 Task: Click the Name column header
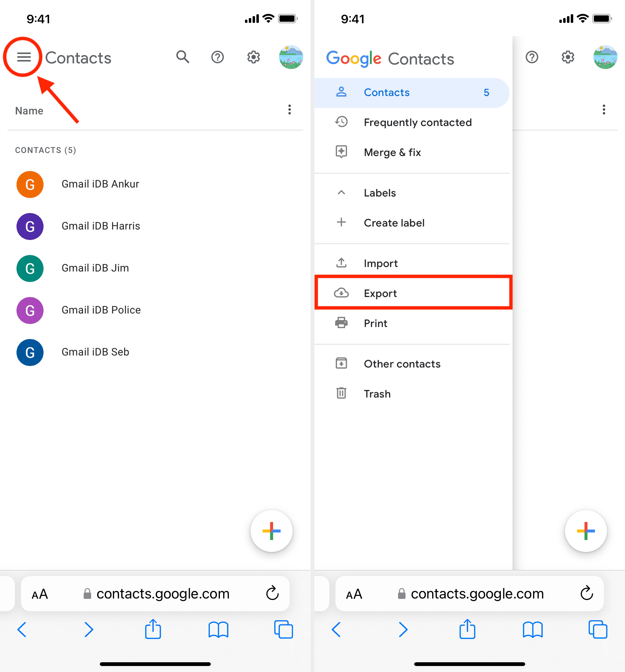(29, 111)
